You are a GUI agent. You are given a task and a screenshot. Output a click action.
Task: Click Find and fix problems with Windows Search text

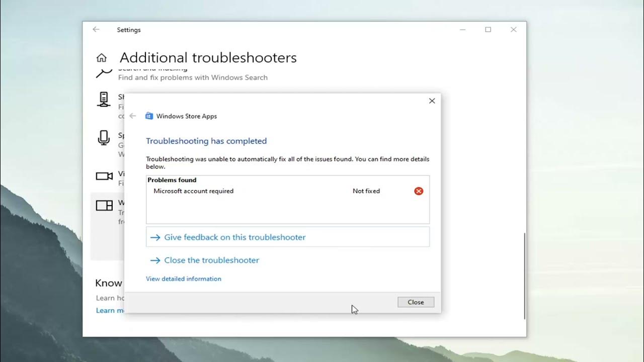(x=193, y=77)
